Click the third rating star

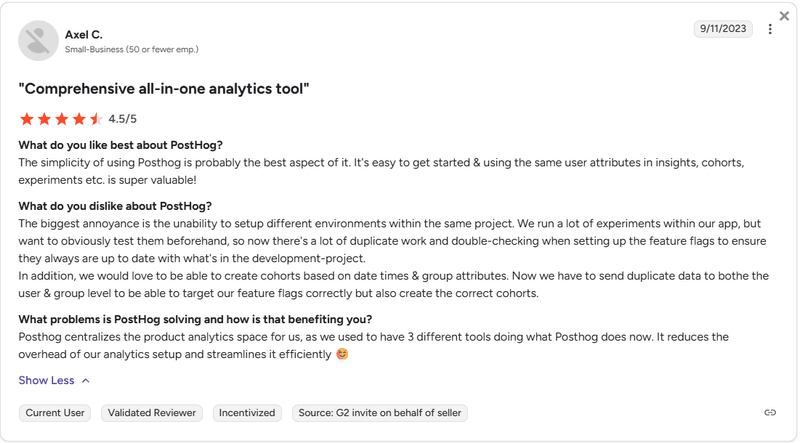pos(61,119)
